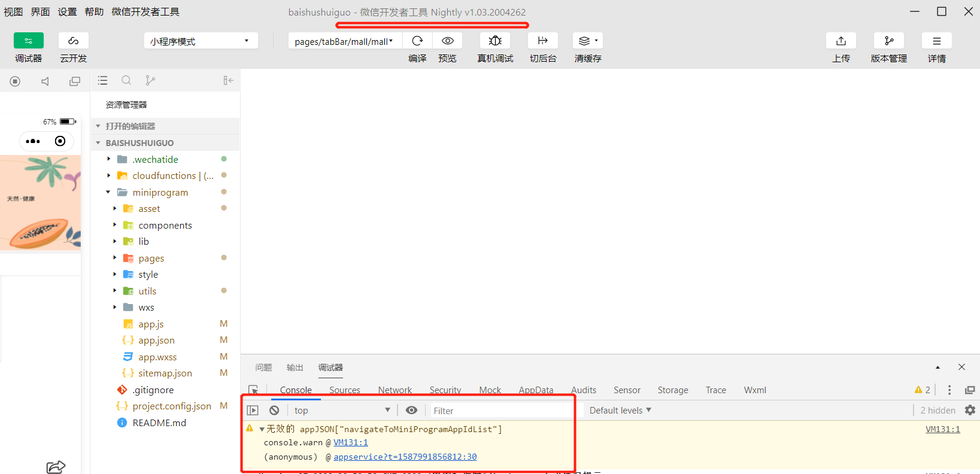Open the appservice?t=1587991856812:30 link
Viewport: 980px width, 474px height.
pyautogui.click(x=405, y=457)
